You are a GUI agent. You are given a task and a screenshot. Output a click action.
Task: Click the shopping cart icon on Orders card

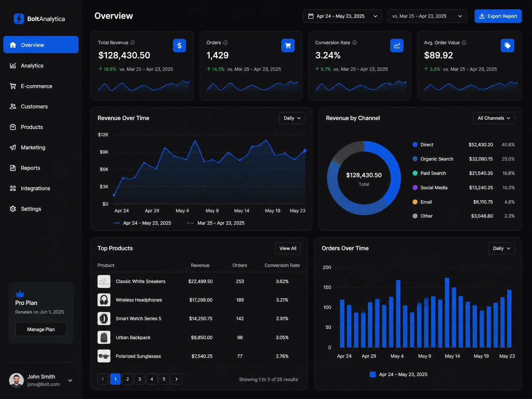(288, 46)
